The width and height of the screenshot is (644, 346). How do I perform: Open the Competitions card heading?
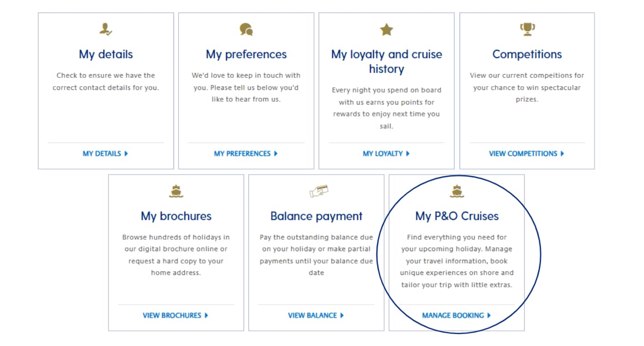(x=527, y=54)
